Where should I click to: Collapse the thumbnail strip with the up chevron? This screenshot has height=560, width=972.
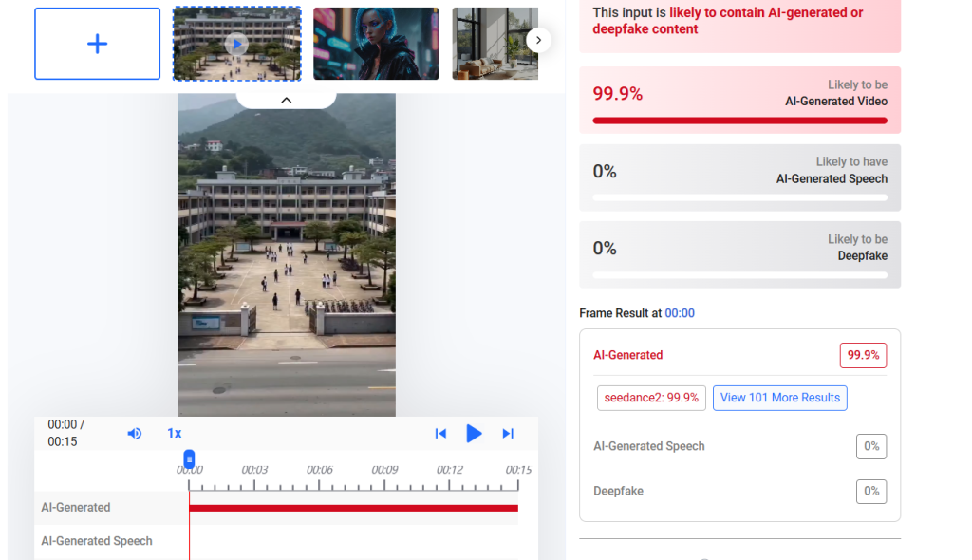click(287, 100)
